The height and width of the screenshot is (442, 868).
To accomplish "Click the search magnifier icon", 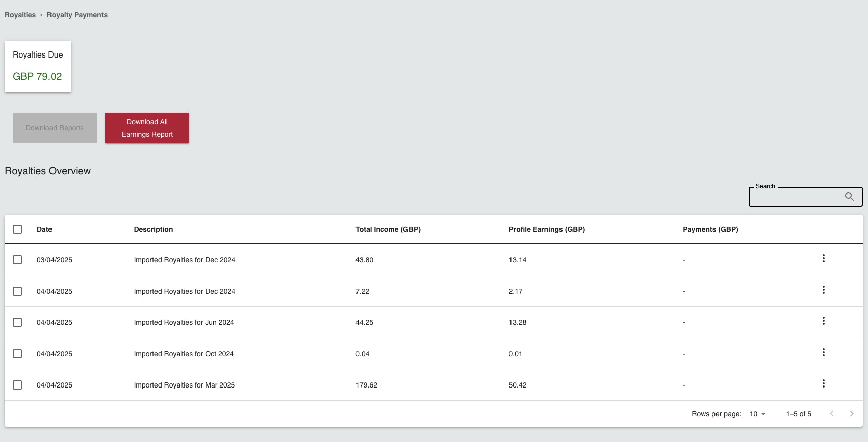I will 849,197.
